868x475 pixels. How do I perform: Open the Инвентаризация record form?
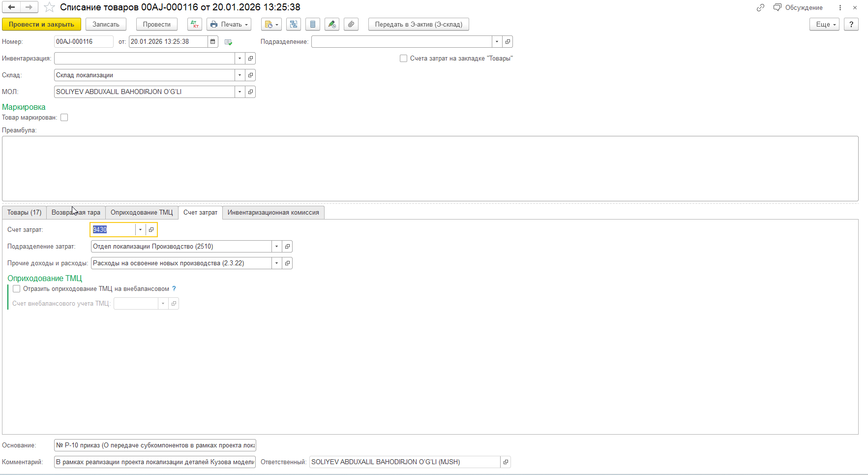(250, 59)
